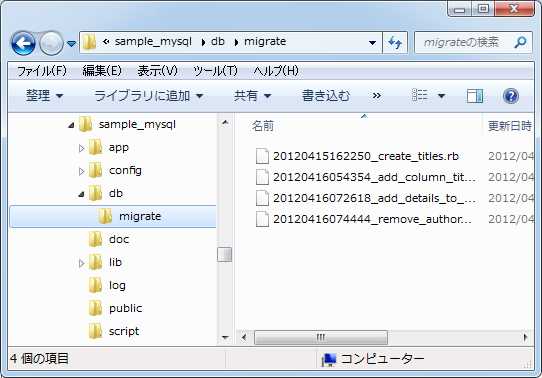Click the 整理 toolbar button

44,96
